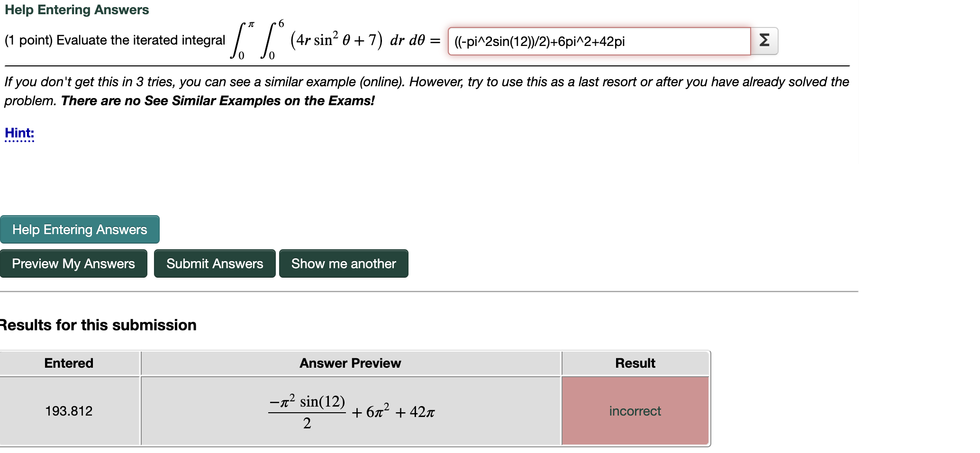Select the rendered answer preview formula
Screen dimensions: 980x453
[350, 411]
